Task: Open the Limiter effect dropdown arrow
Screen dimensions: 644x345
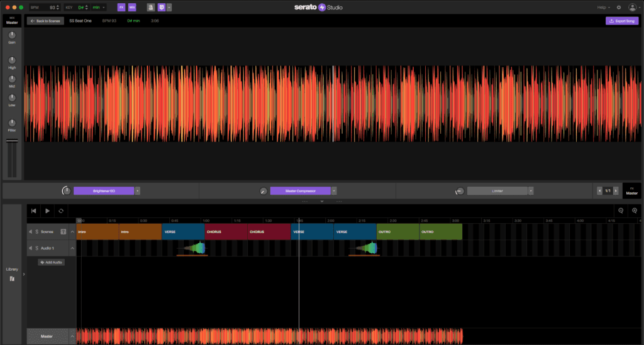Action: click(x=531, y=190)
